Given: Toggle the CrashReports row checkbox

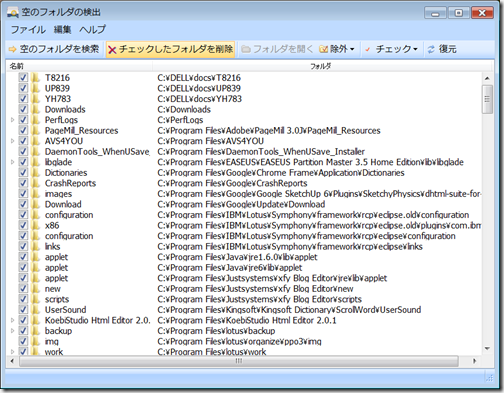Looking at the screenshot, I should 23,183.
